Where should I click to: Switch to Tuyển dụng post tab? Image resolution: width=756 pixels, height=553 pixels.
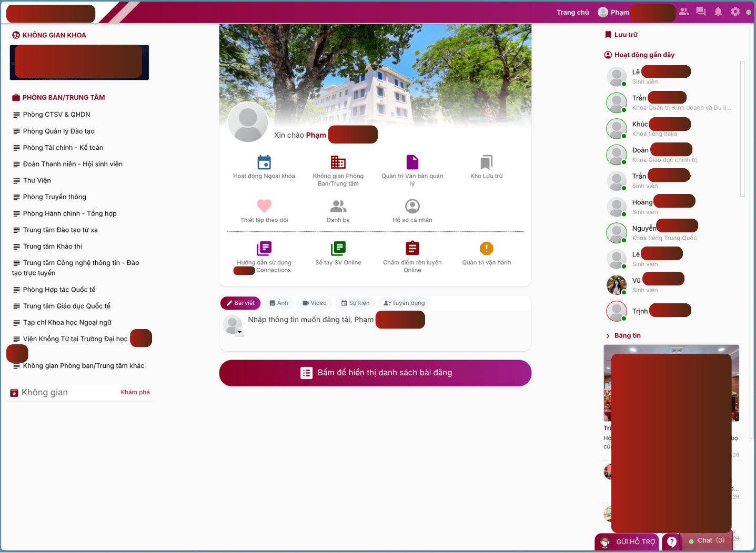[x=404, y=303]
